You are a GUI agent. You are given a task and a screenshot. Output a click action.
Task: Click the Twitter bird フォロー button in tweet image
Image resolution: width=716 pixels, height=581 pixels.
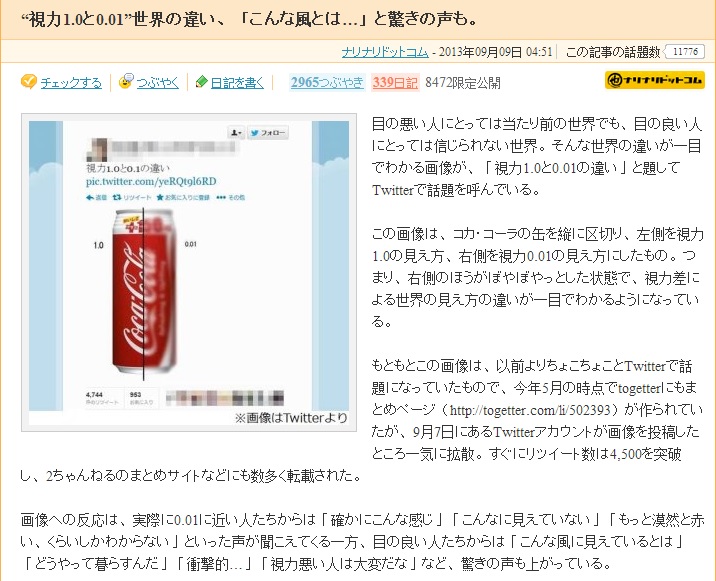point(268,133)
